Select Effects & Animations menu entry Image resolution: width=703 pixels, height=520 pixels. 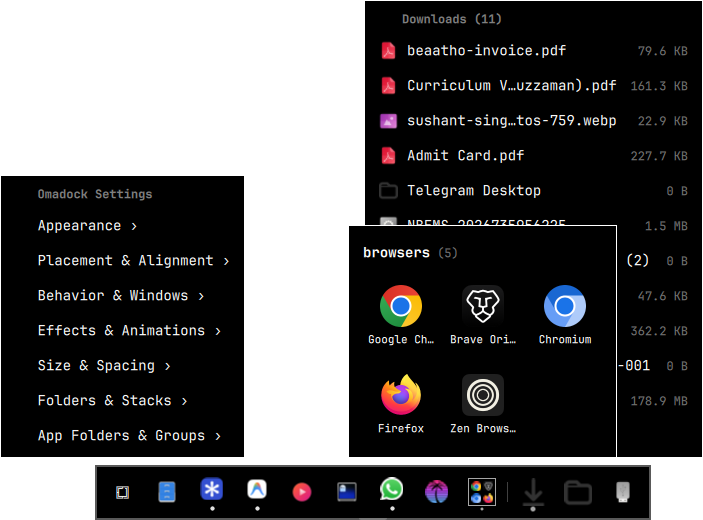click(x=122, y=330)
